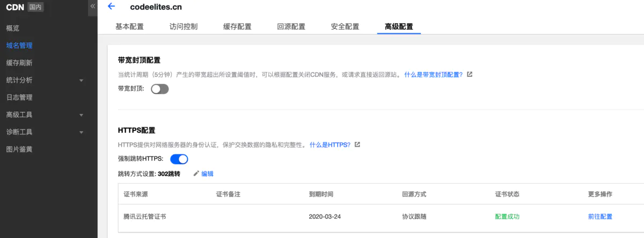Select the 缓存配置 tab
Screen dimensions: 644x238
tap(237, 26)
